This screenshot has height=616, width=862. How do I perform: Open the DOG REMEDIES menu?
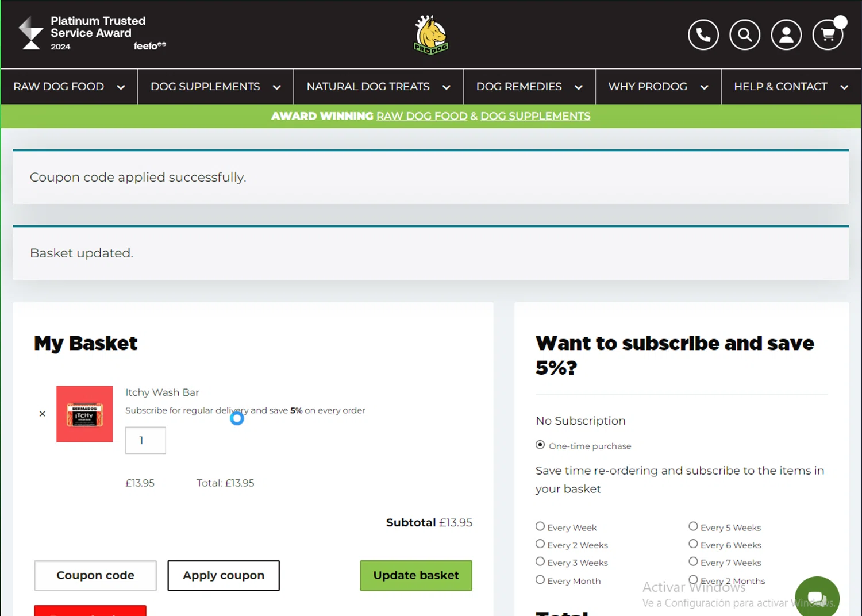click(519, 87)
